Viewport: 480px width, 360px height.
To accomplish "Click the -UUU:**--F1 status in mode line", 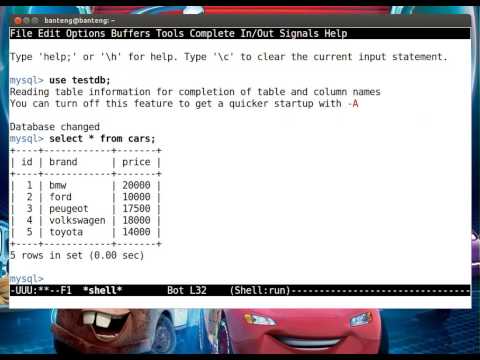I will tap(41, 290).
